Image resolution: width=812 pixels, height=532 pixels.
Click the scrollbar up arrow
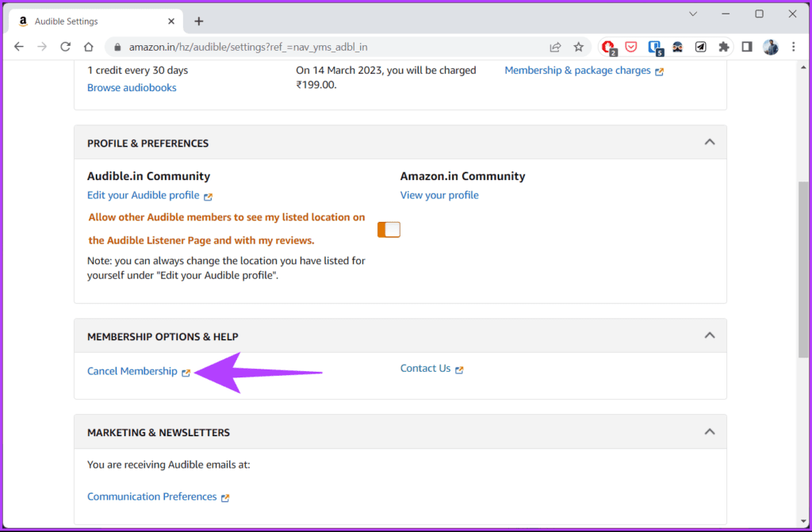click(x=803, y=67)
